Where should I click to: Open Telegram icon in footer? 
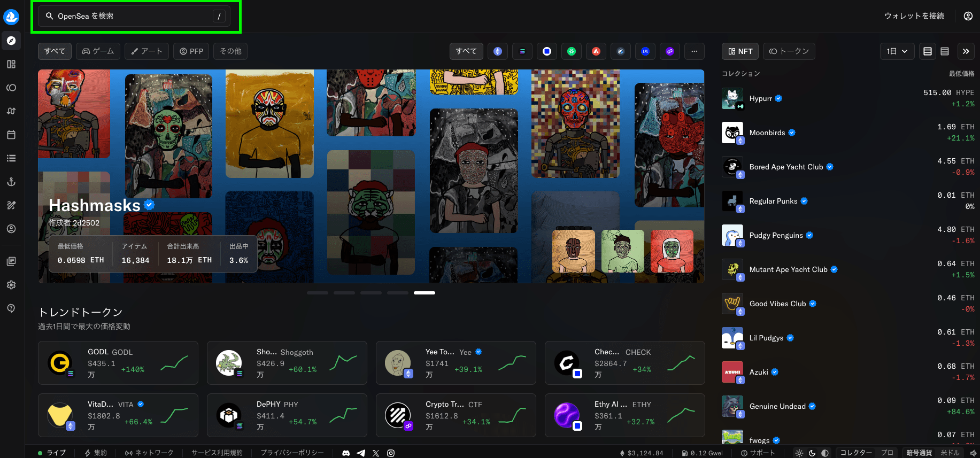click(361, 453)
